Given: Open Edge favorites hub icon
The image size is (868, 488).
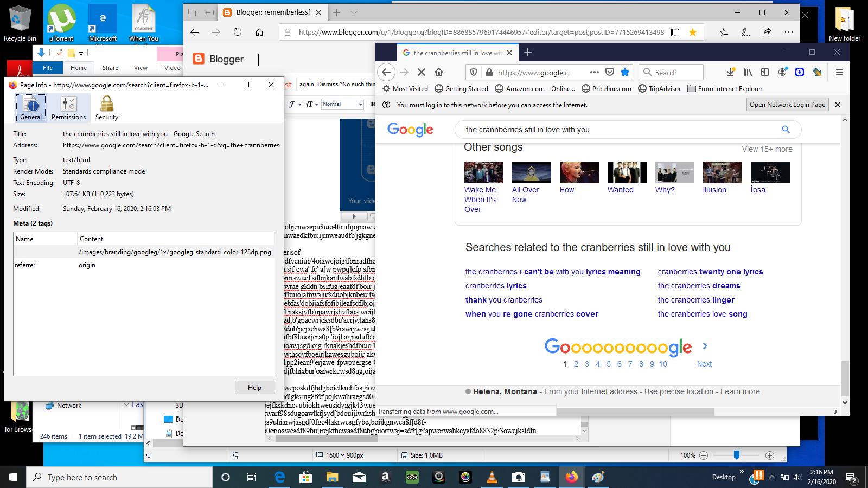Looking at the screenshot, I should pos(724,32).
